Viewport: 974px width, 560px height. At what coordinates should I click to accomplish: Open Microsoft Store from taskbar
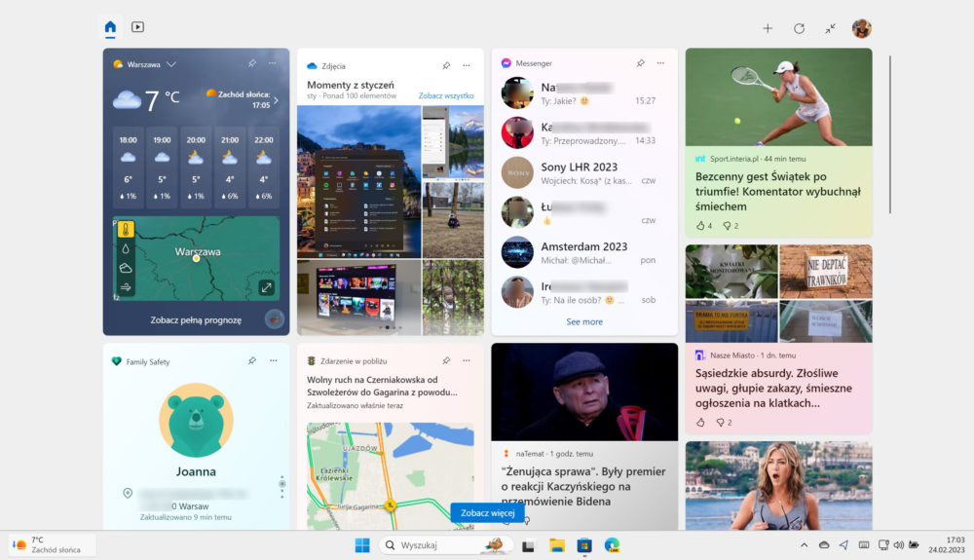(x=583, y=545)
